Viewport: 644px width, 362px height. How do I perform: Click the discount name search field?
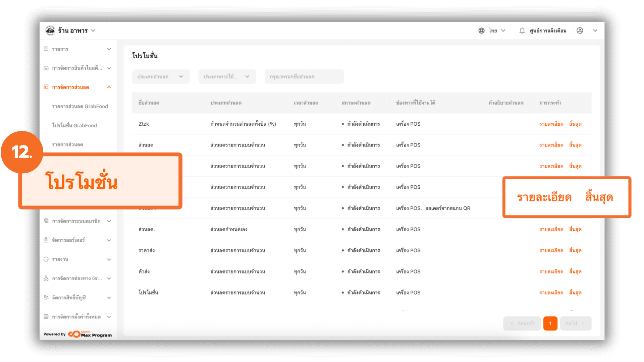(304, 76)
